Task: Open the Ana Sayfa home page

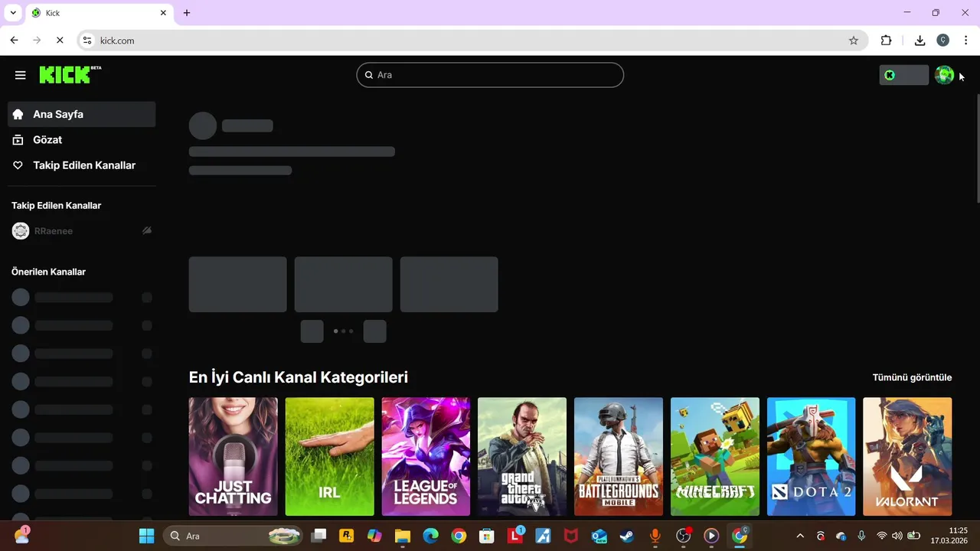Action: tap(81, 114)
